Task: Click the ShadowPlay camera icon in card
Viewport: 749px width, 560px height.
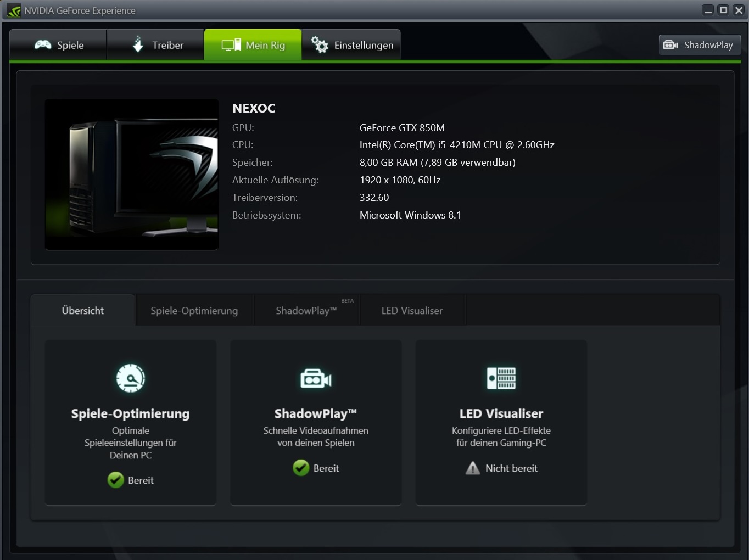Action: 316,379
